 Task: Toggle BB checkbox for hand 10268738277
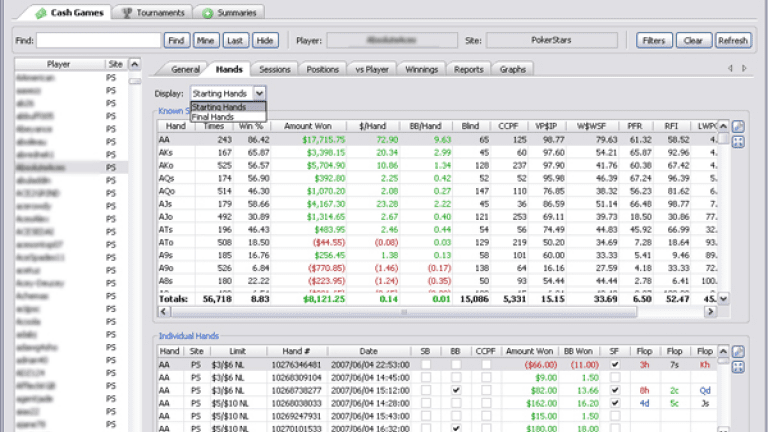(x=456, y=390)
